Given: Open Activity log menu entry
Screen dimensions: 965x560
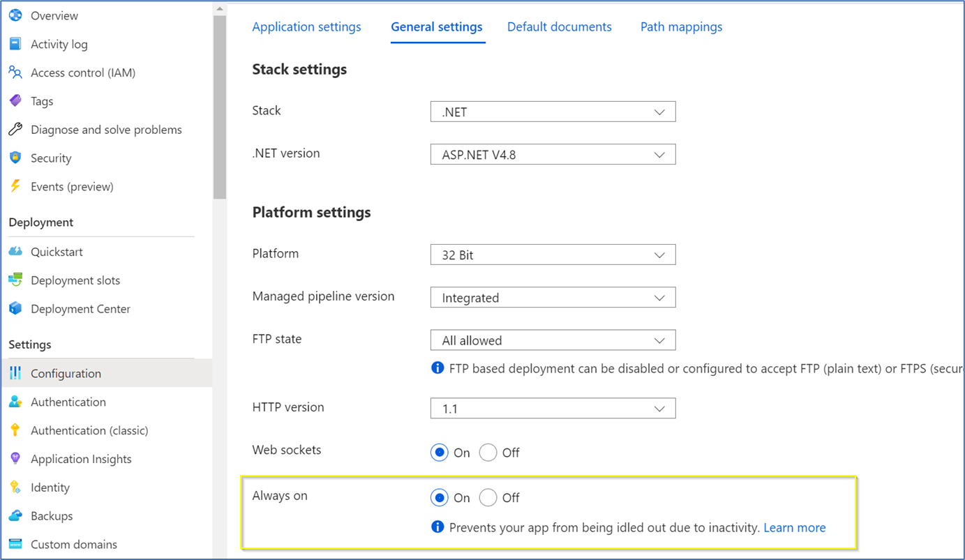Looking at the screenshot, I should point(59,44).
